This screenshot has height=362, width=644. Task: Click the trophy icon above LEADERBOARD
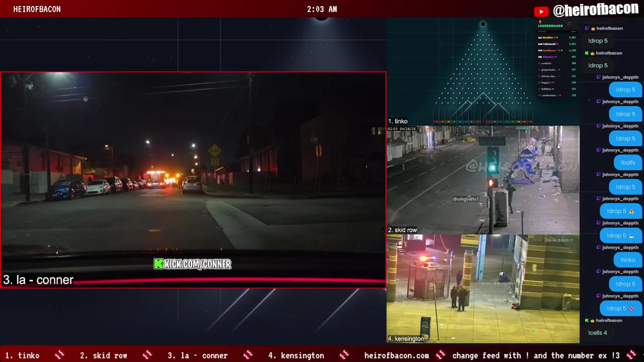point(540,22)
